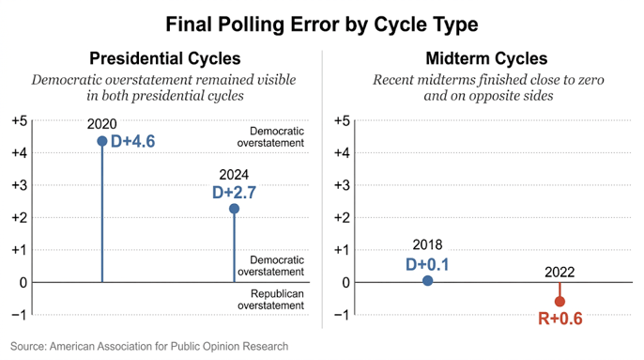Select the D+4.6 value label

coord(132,142)
